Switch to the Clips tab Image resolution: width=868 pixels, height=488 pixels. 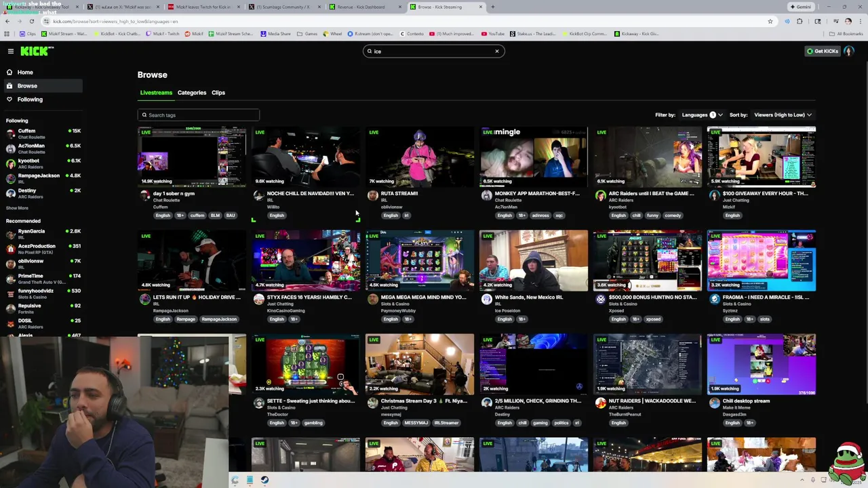point(218,92)
